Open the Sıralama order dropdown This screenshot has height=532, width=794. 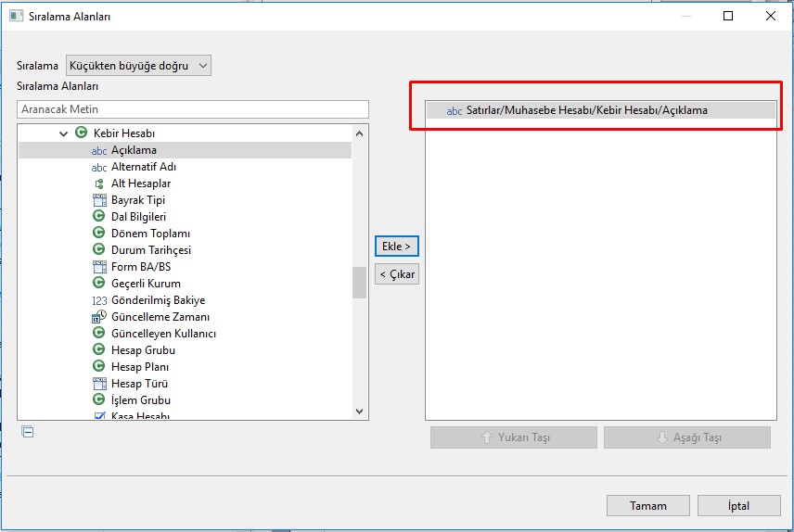point(139,66)
